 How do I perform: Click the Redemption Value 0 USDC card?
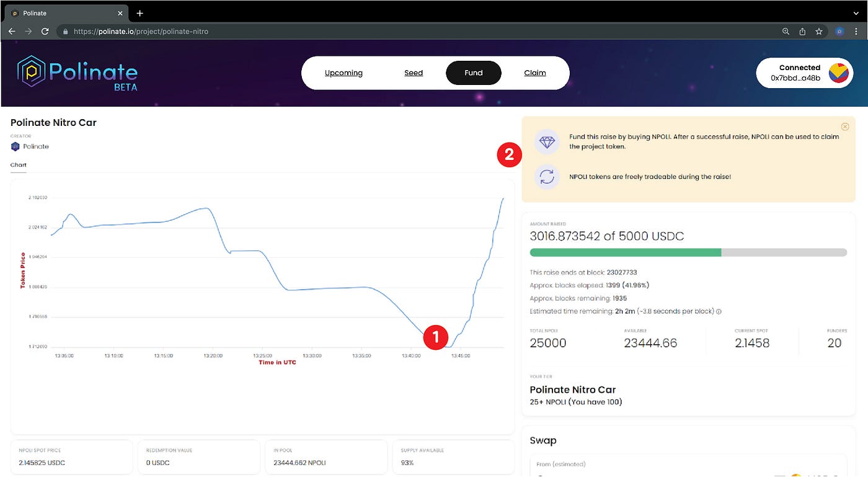pyautogui.click(x=198, y=458)
